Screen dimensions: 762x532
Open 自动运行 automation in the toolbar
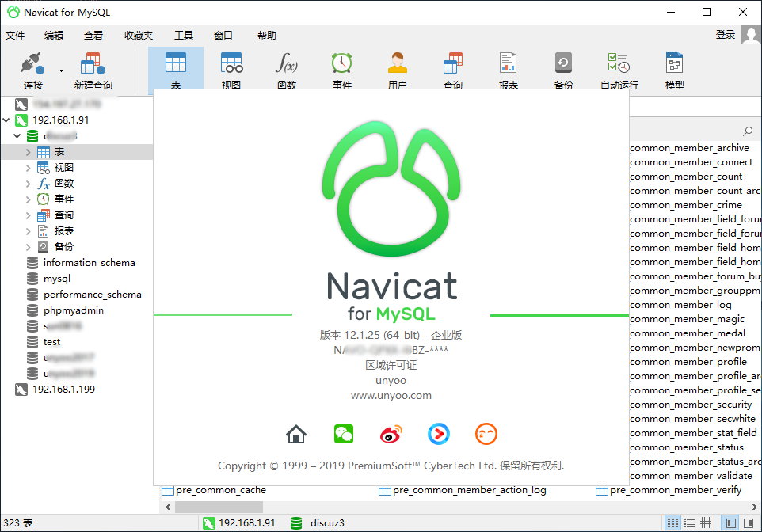tap(619, 70)
